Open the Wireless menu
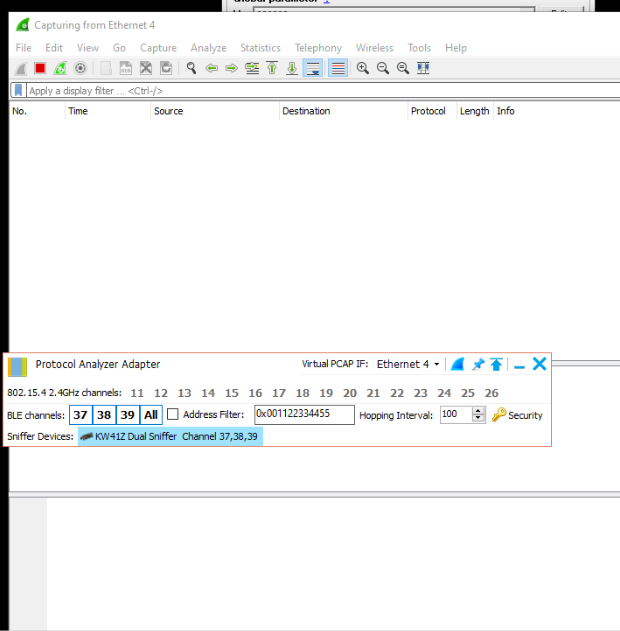620x631 pixels. 375,48
